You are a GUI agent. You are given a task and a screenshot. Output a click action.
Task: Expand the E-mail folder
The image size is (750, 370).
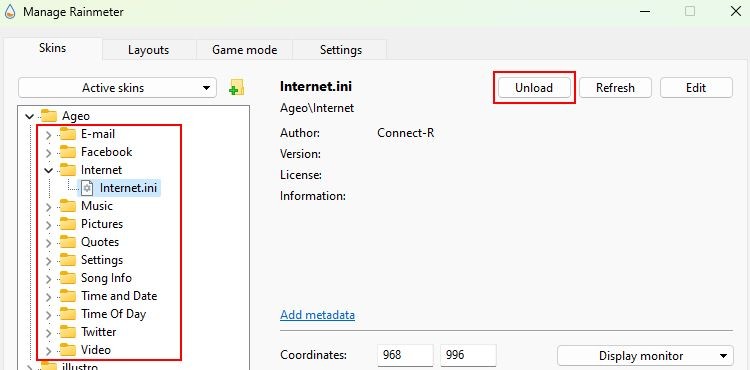[48, 135]
